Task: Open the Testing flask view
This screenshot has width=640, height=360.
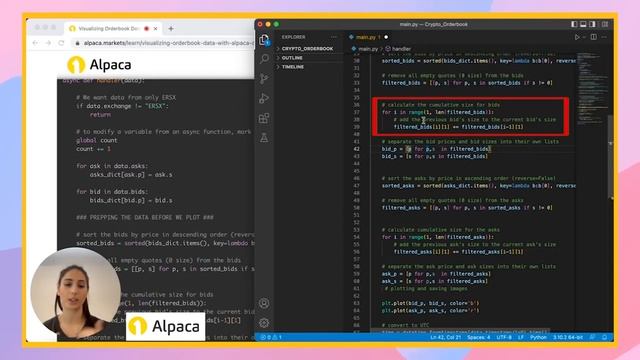Action: [x=264, y=138]
